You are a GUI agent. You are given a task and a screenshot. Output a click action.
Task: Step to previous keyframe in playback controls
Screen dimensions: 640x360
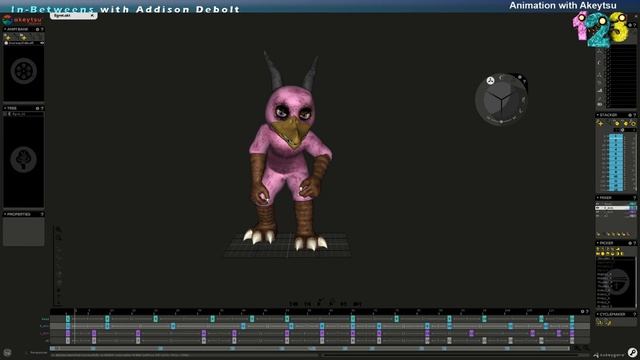click(308, 304)
